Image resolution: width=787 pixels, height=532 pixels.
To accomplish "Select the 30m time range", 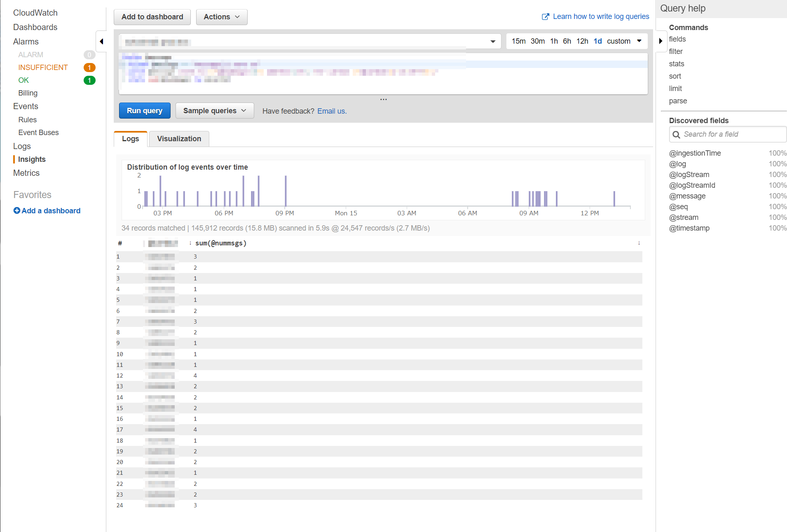I will (538, 41).
